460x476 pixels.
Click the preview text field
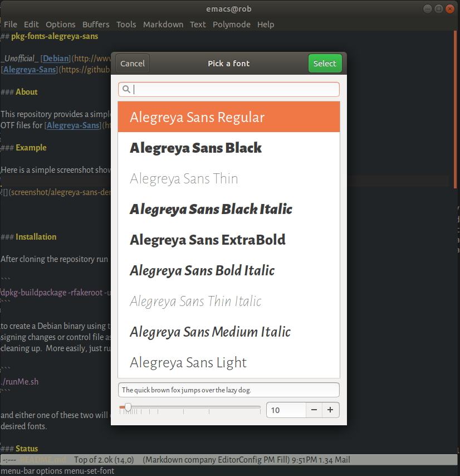[229, 390]
